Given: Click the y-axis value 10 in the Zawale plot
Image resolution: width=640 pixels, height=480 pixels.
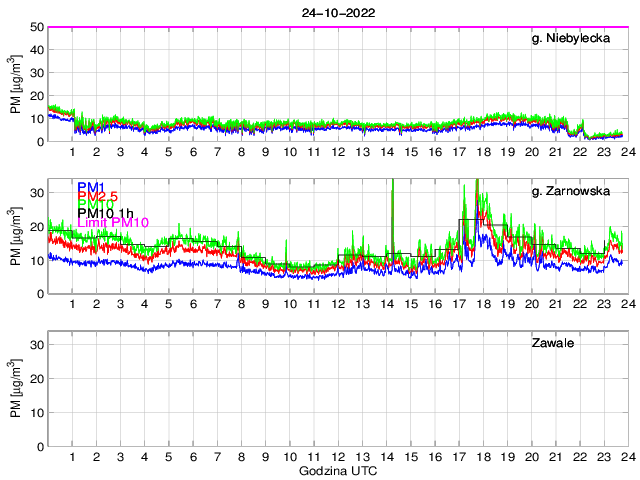Looking at the screenshot, I should (37, 413).
